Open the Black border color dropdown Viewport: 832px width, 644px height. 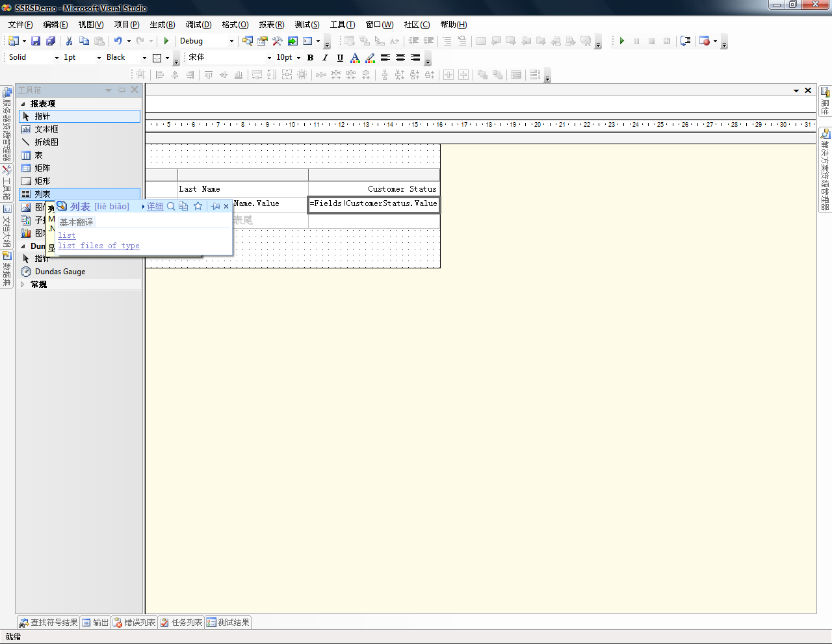point(144,58)
